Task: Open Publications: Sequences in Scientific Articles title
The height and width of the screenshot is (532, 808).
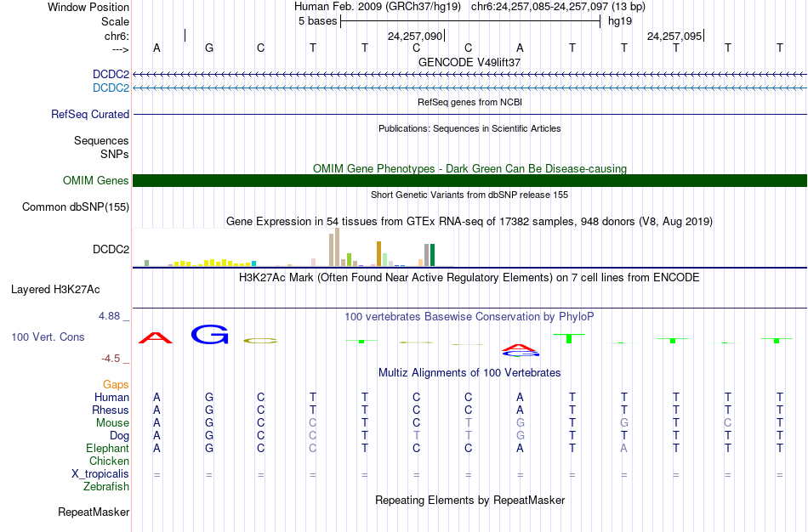Action: click(x=469, y=128)
